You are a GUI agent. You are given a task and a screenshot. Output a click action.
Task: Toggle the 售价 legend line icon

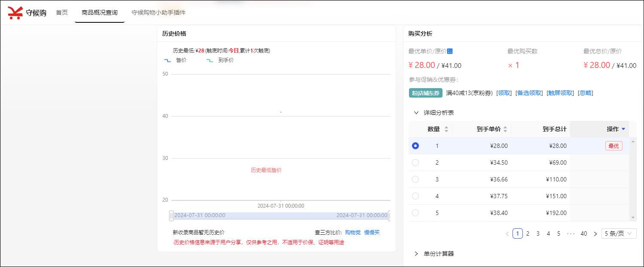pyautogui.click(x=168, y=61)
